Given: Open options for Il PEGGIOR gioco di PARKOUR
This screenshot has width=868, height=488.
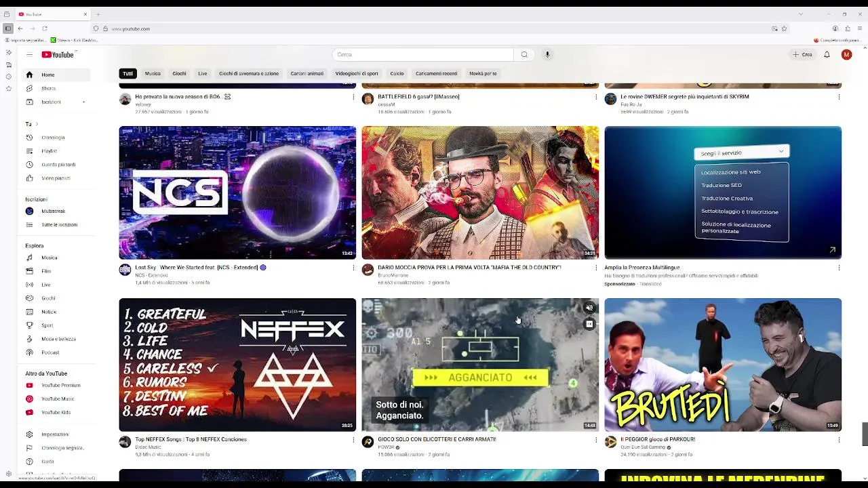Looking at the screenshot, I should click(839, 440).
